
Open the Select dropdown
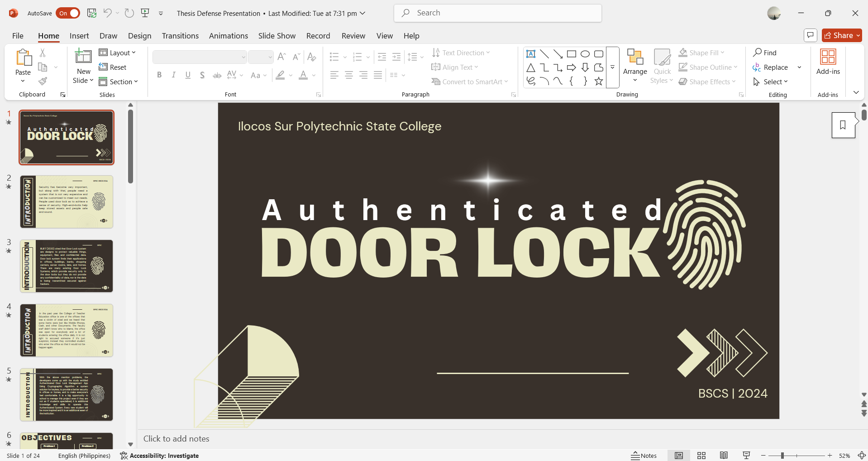pos(770,82)
